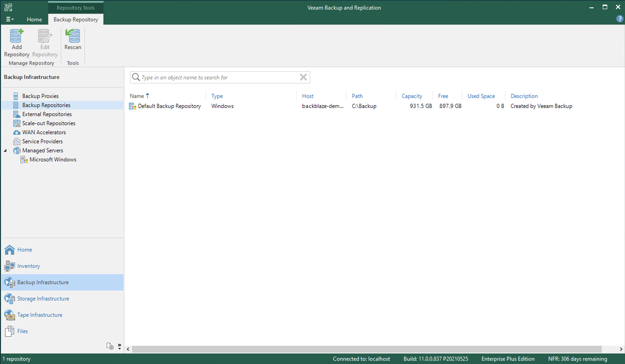Select WAN Accelerators in the tree
The width and height of the screenshot is (625, 364).
(x=44, y=132)
